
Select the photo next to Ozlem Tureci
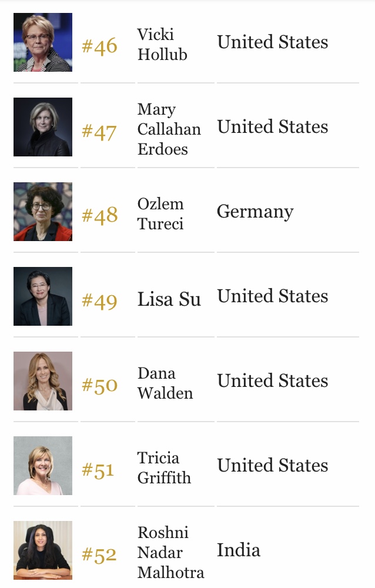point(43,212)
